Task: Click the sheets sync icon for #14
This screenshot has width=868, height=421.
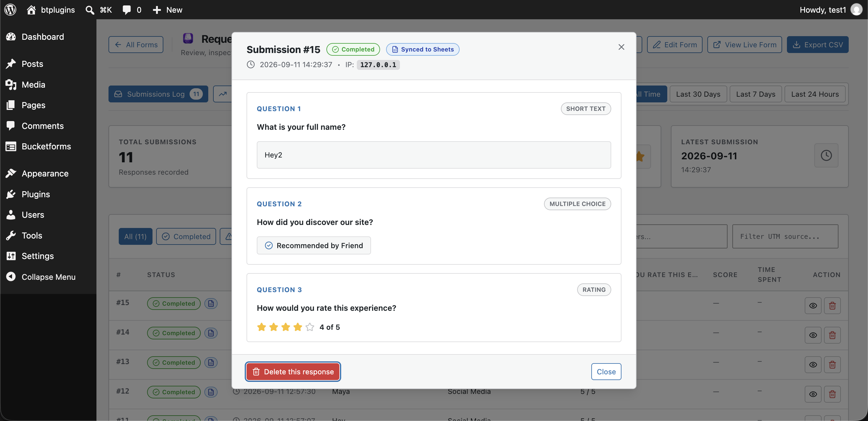Action: point(211,333)
